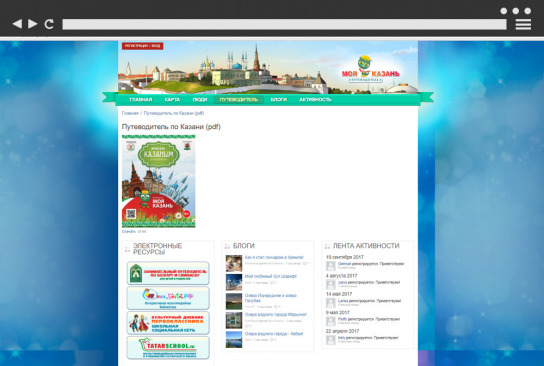Click the browser address bar
Image resolution: width=544 pixels, height=366 pixels.
coord(284,24)
